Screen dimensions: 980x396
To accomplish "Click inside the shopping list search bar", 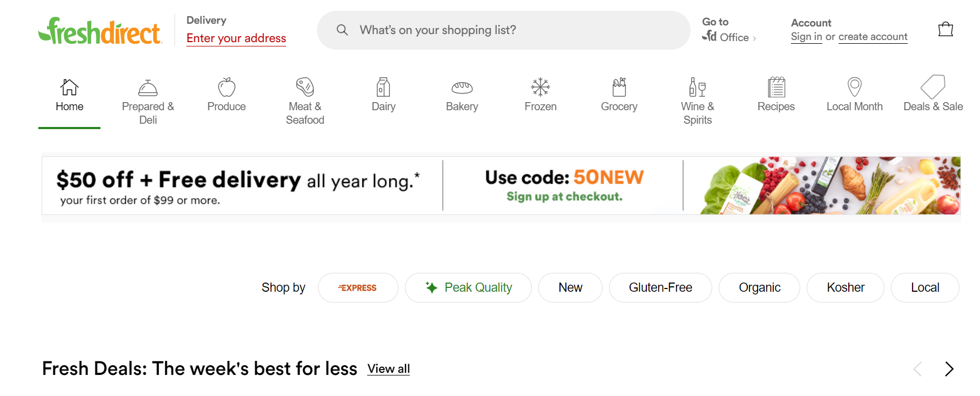I will click(502, 30).
